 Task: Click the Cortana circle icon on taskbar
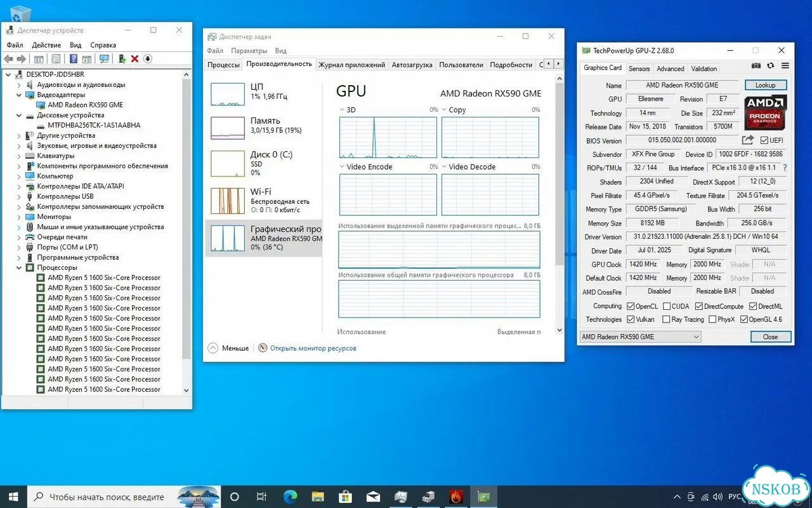(x=234, y=497)
